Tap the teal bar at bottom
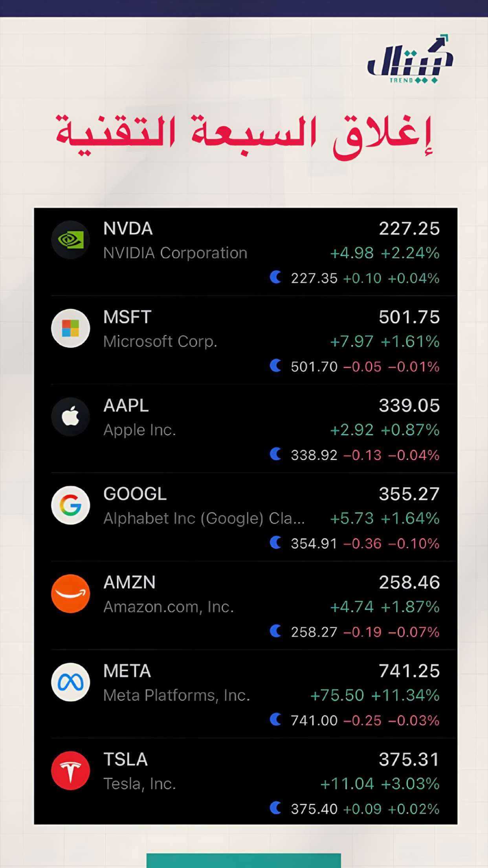 pos(244,860)
